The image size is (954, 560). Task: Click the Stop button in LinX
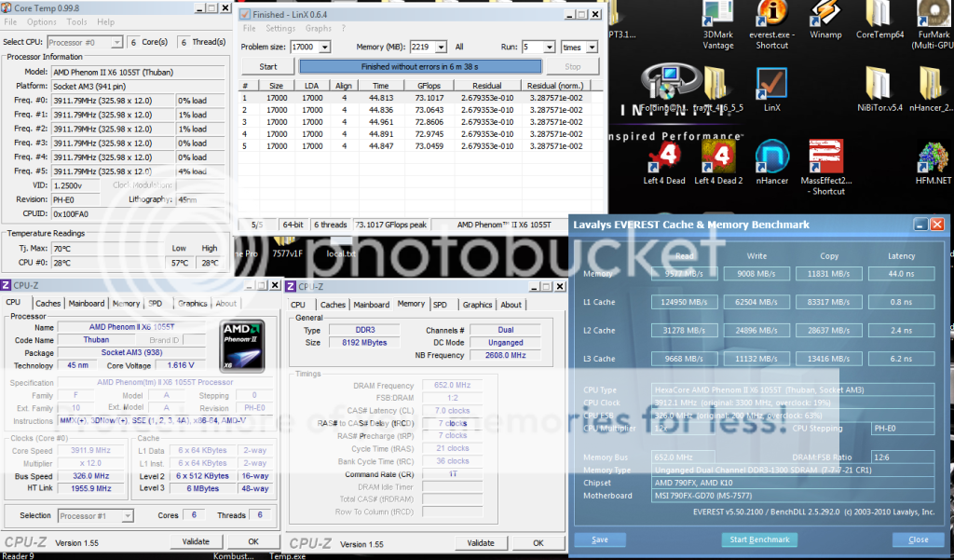click(x=573, y=66)
